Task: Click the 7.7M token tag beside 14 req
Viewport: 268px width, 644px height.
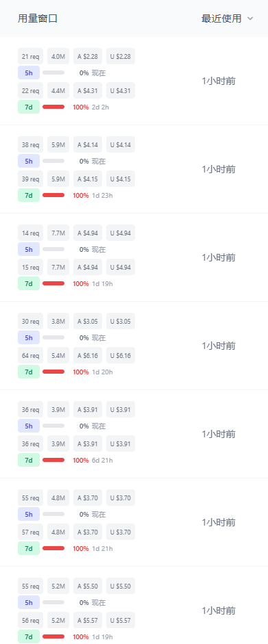Action: click(x=58, y=233)
